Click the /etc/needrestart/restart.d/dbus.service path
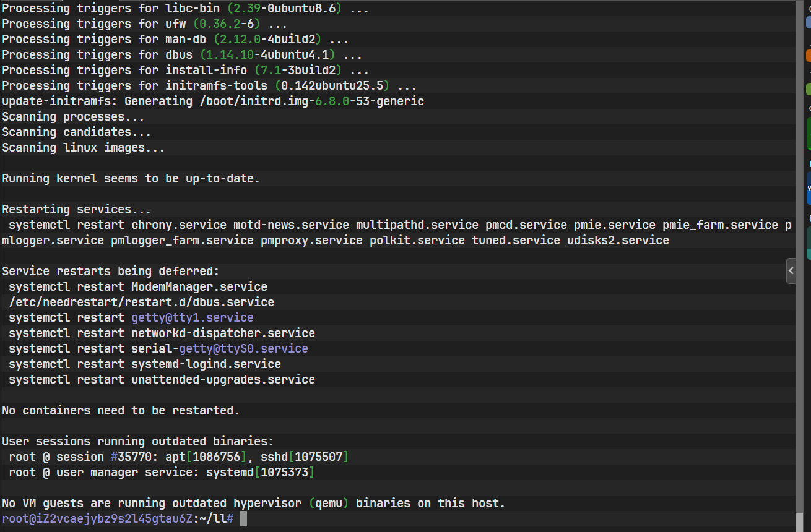Screen dimensions: 811x532 [141, 302]
